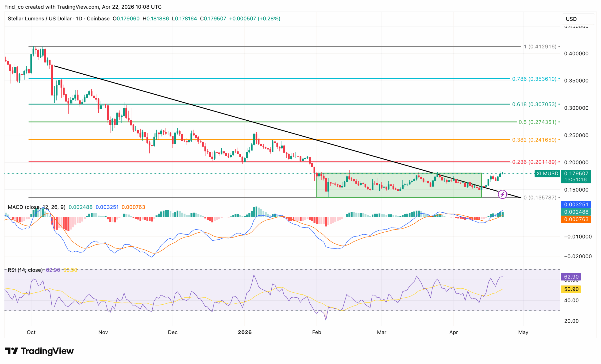Image resolution: width=601 pixels, height=364 pixels.
Task: Click the current price 0.179507 label
Action: 576,173
